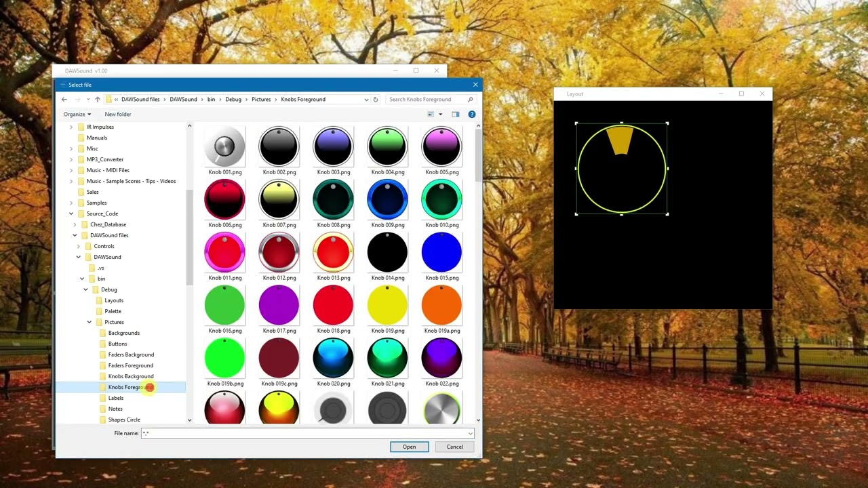The width and height of the screenshot is (868, 488).
Task: Select the Knob 007.png yellow knob icon
Action: point(279,199)
